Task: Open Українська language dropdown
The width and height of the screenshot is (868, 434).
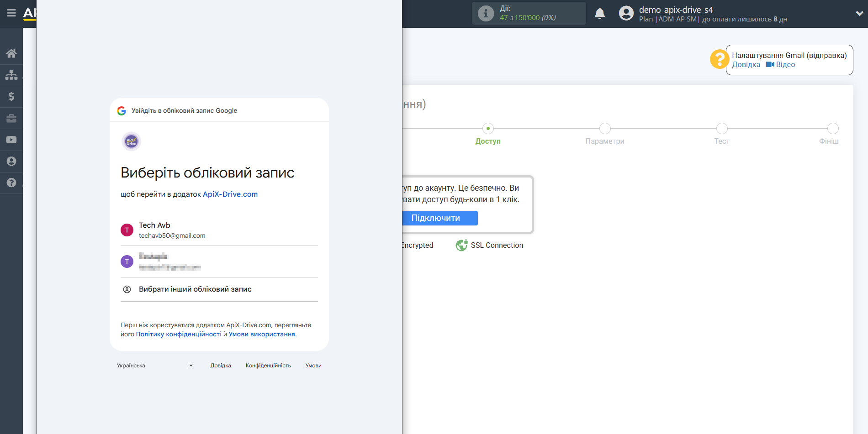Action: [x=155, y=366]
